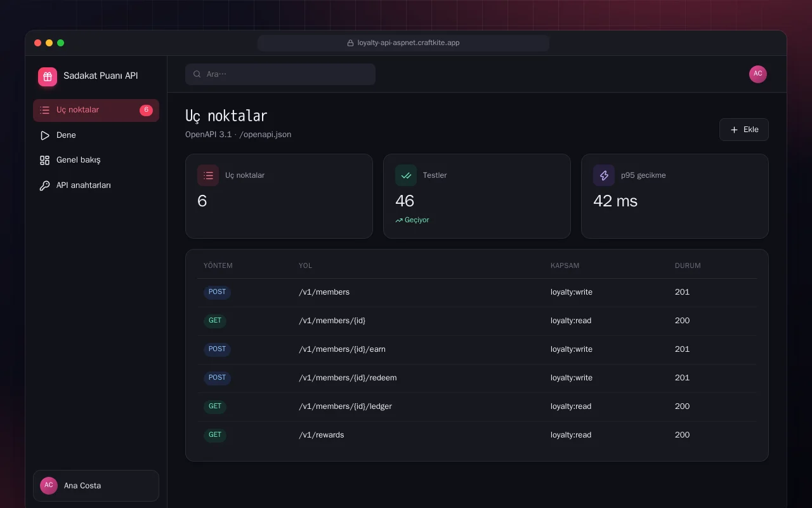Click the AC avatar in the top bar

758,74
